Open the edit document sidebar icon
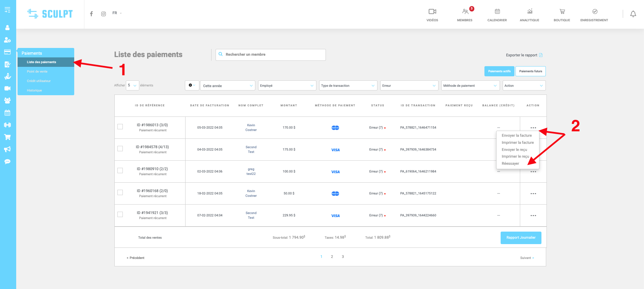Image resolution: width=644 pixels, height=289 pixels. pyautogui.click(x=7, y=64)
